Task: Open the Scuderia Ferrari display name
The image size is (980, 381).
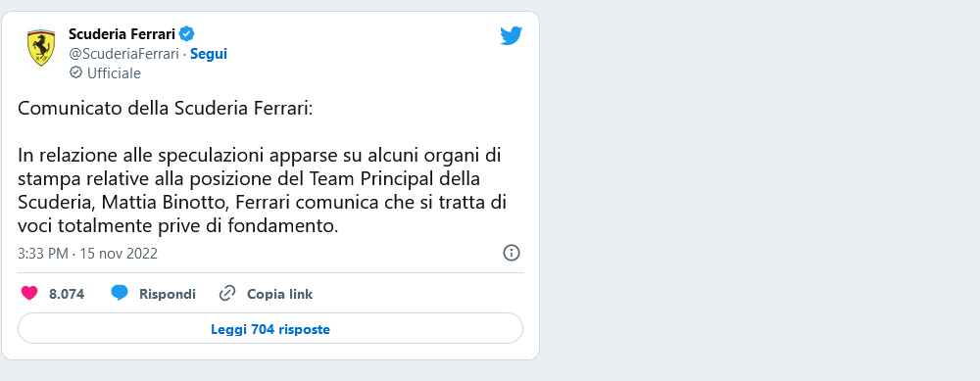Action: click(x=122, y=33)
